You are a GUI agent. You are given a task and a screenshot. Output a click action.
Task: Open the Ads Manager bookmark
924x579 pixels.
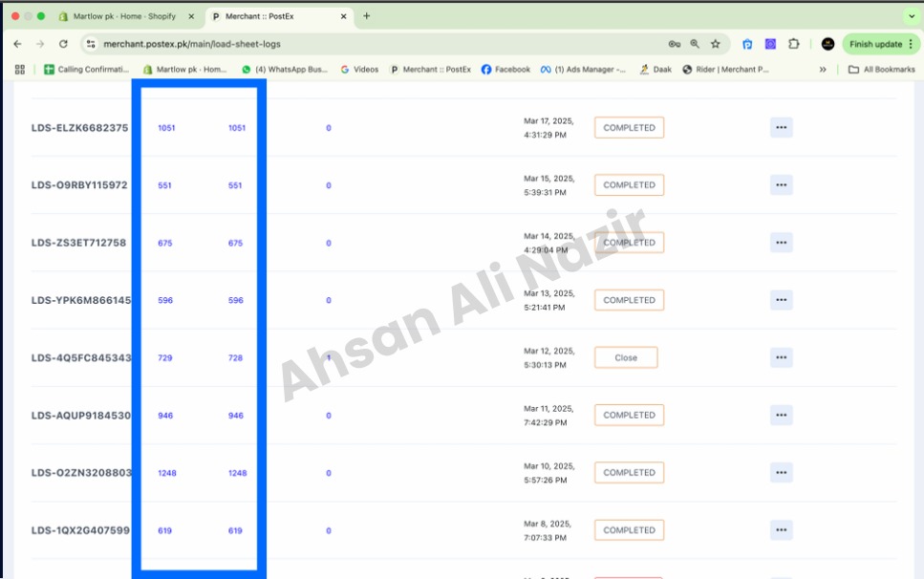click(584, 70)
